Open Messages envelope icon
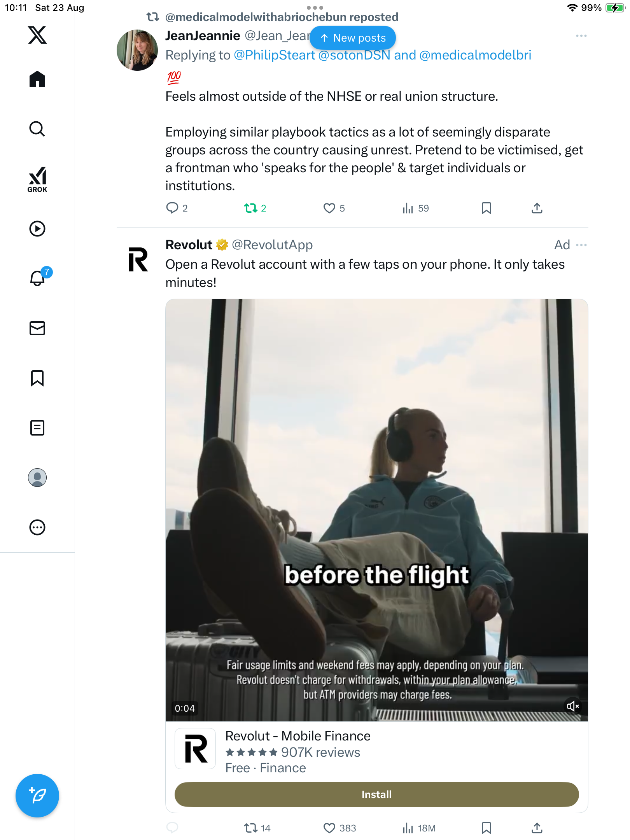 point(37,328)
